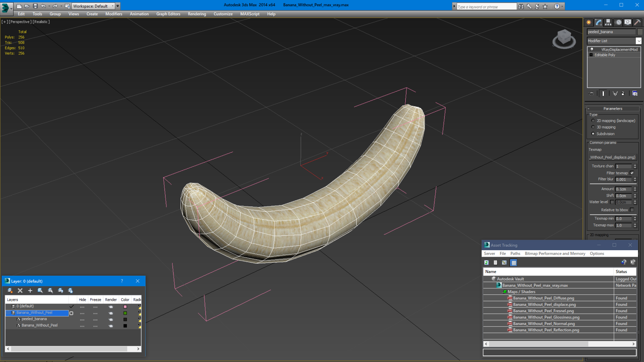Click Configure Modifier Sets icon
Image resolution: width=644 pixels, height=362 pixels.
[x=635, y=93]
